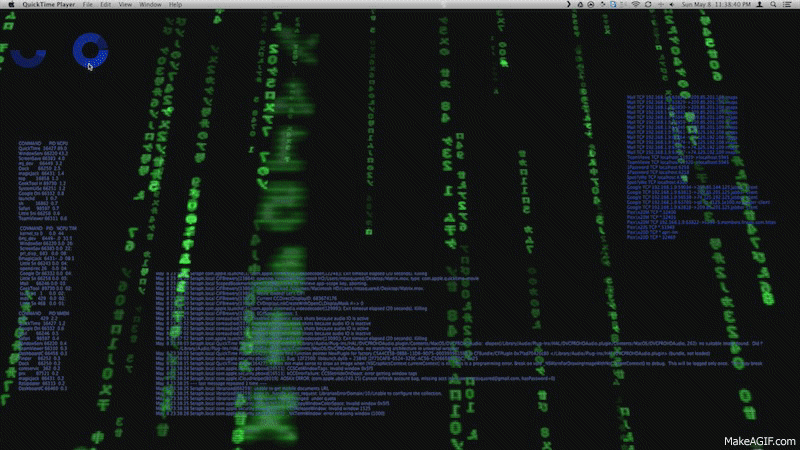Click the circular sync arrows menu bar icon
The height and width of the screenshot is (450, 800).
(x=648, y=5)
